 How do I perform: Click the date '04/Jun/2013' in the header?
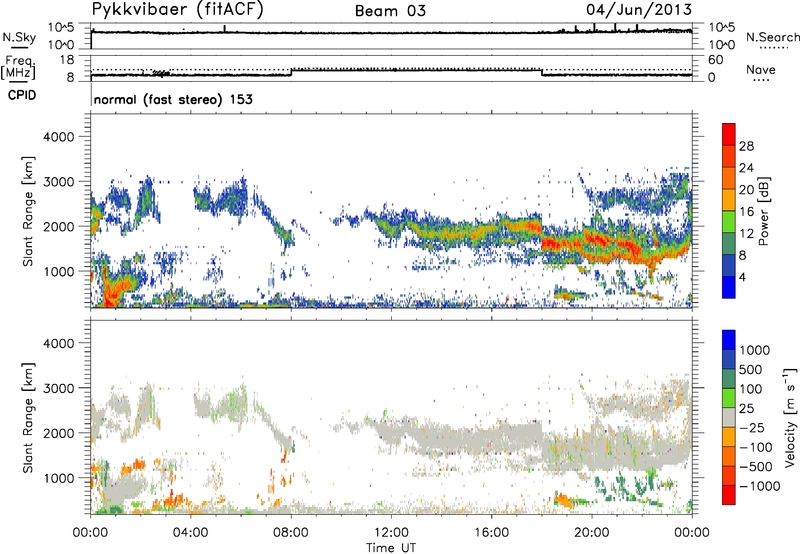point(639,10)
